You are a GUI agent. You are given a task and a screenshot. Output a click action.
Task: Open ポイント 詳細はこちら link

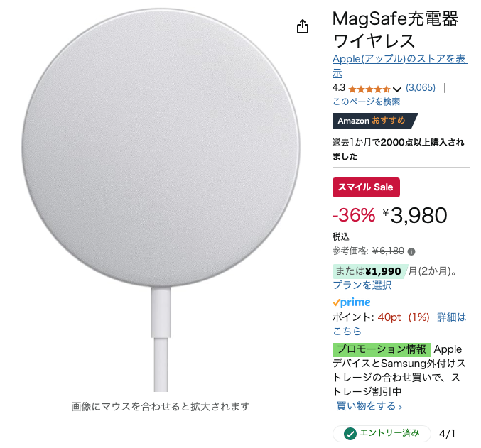click(x=399, y=324)
